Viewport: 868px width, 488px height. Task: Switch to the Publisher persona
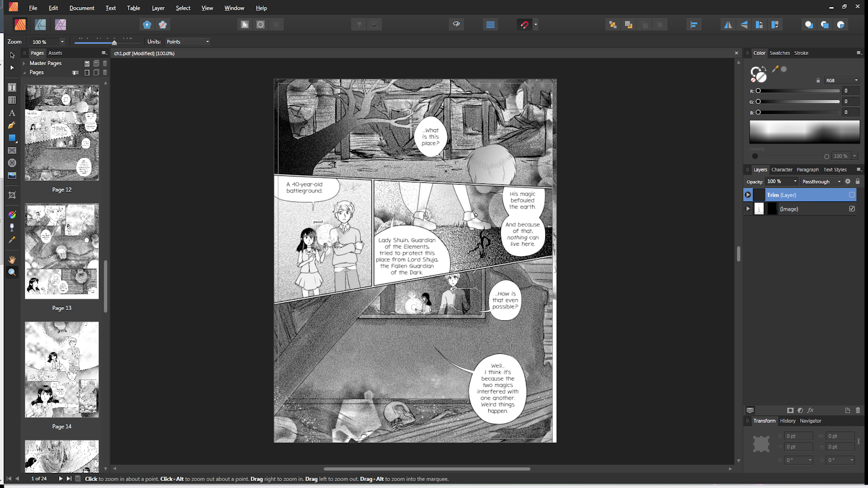click(x=20, y=24)
